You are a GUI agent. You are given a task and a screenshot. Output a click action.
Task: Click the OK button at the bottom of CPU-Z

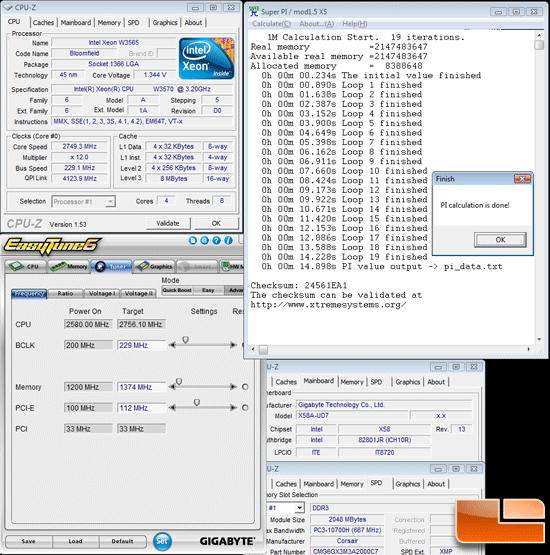pyautogui.click(x=216, y=223)
